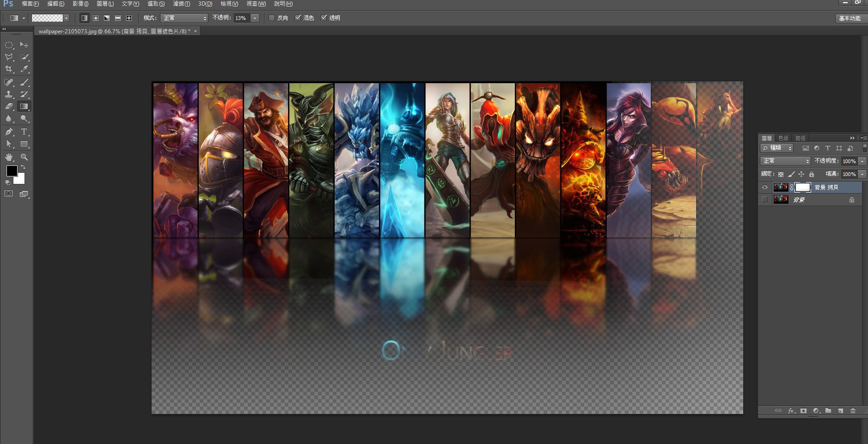Filter layers by shape layers icon
The width and height of the screenshot is (868, 444).
coord(839,148)
